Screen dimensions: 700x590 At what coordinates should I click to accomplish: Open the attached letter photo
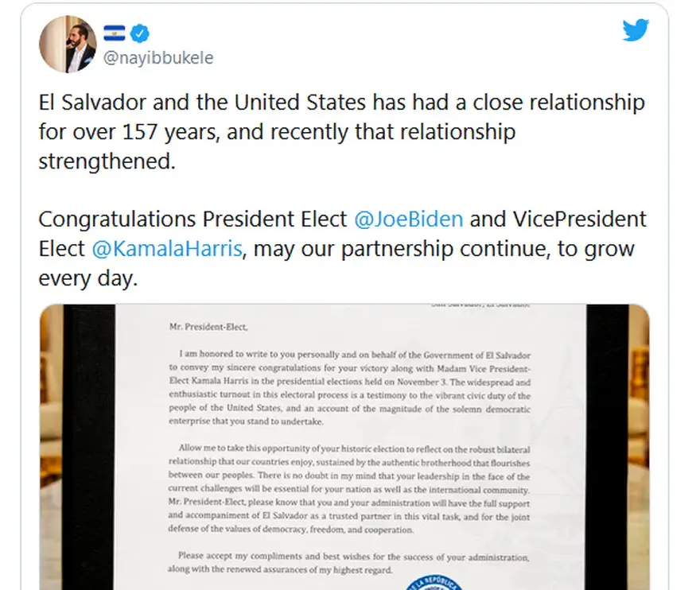coord(344,447)
